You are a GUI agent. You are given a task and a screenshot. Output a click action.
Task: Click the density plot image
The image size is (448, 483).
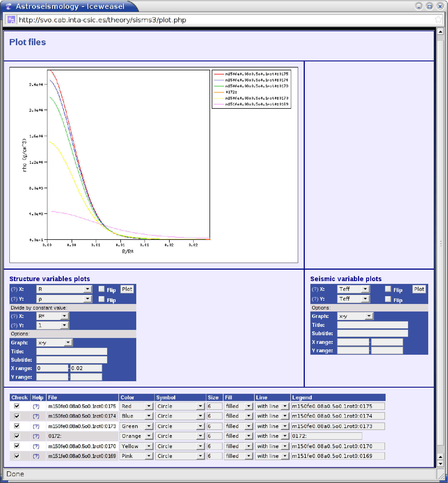[154, 165]
